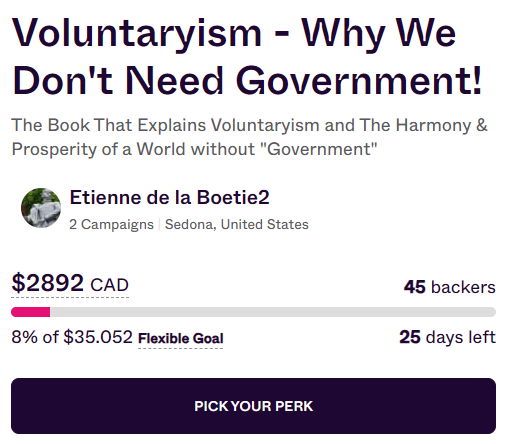522x444 pixels.
Task: Click the $2892 CAD raised amount
Action: (x=70, y=283)
